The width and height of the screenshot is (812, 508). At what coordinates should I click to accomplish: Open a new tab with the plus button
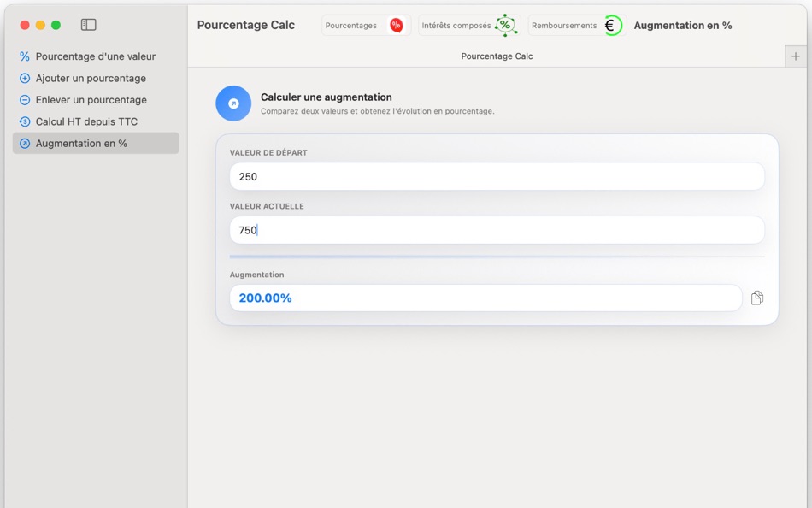[x=795, y=55]
